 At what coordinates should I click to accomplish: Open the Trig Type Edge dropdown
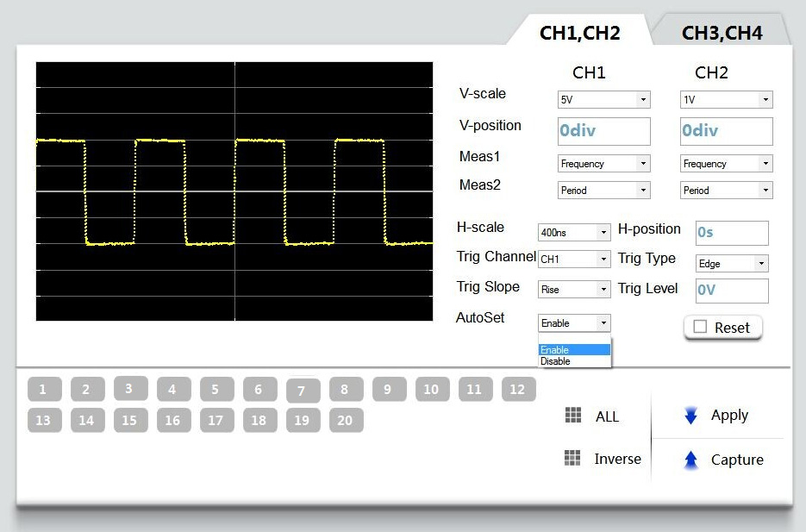(732, 263)
